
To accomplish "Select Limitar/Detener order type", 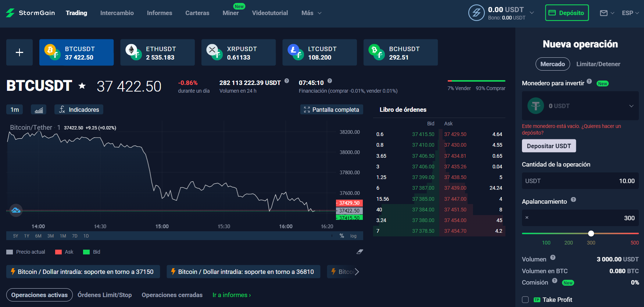I will coord(598,64).
